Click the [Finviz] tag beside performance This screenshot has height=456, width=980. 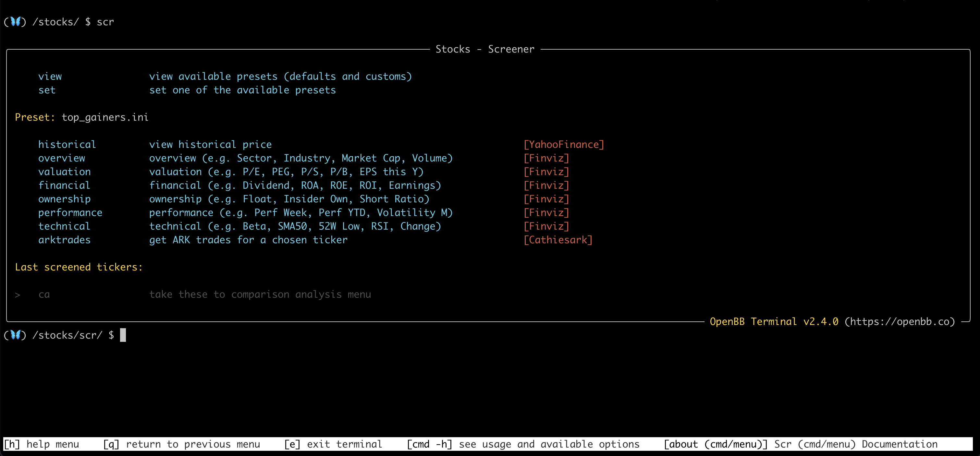tap(546, 213)
